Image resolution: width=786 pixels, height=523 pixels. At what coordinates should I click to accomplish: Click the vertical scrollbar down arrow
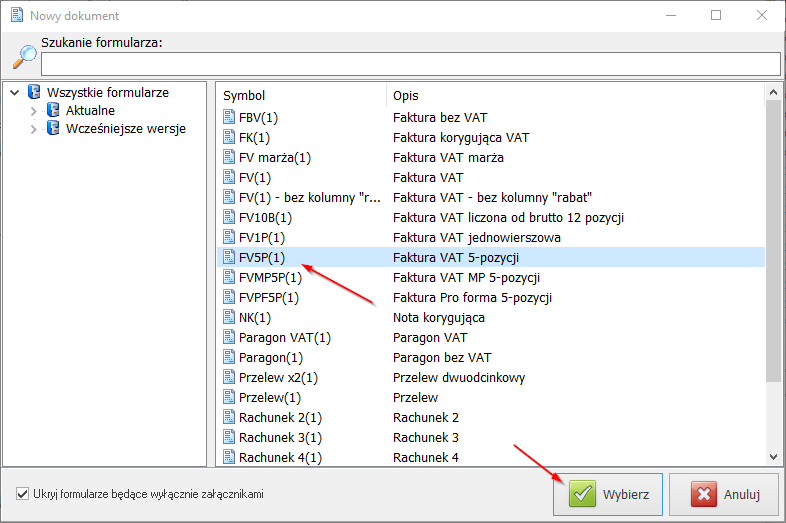773,456
